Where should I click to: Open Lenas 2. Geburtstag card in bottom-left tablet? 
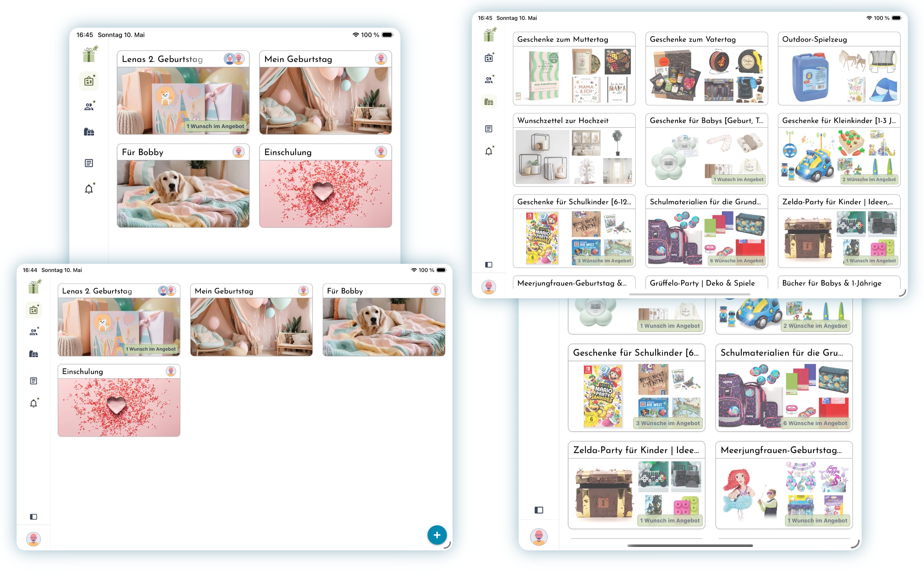(x=119, y=320)
